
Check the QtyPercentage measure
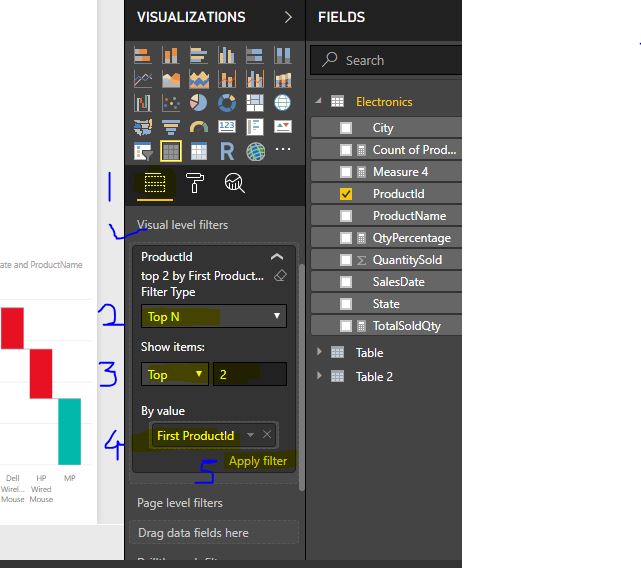pos(346,238)
